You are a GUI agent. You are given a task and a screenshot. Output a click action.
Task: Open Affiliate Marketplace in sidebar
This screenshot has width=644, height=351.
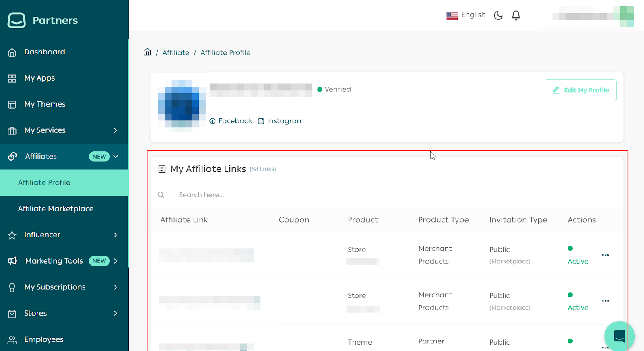tap(56, 209)
